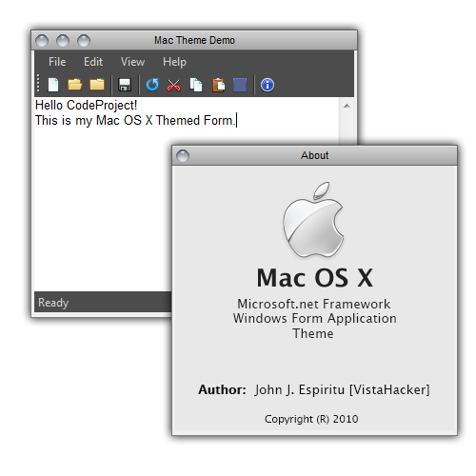Screen dimensions: 476x476
Task: Click the New document toolbar icon
Action: [x=53, y=85]
